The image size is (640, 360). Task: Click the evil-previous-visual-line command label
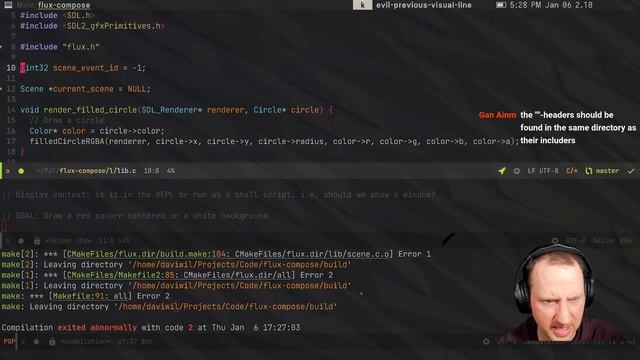pyautogui.click(x=424, y=5)
